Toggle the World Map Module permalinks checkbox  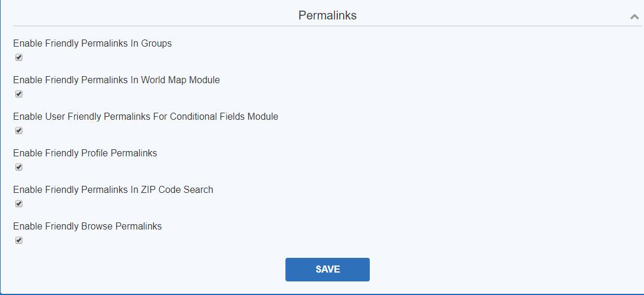coord(19,94)
